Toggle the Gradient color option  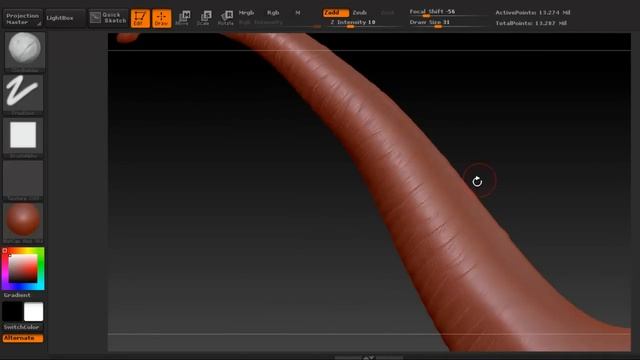click(x=17, y=295)
